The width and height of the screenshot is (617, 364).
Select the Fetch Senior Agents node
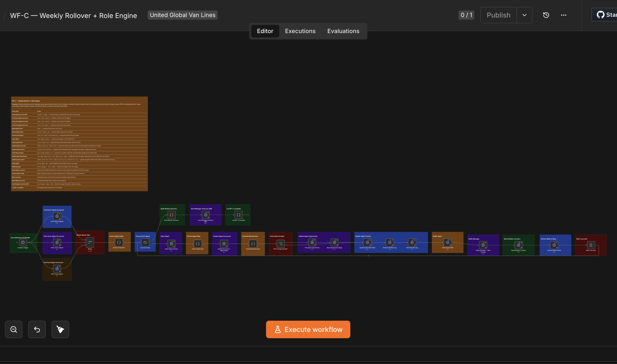(x=57, y=216)
